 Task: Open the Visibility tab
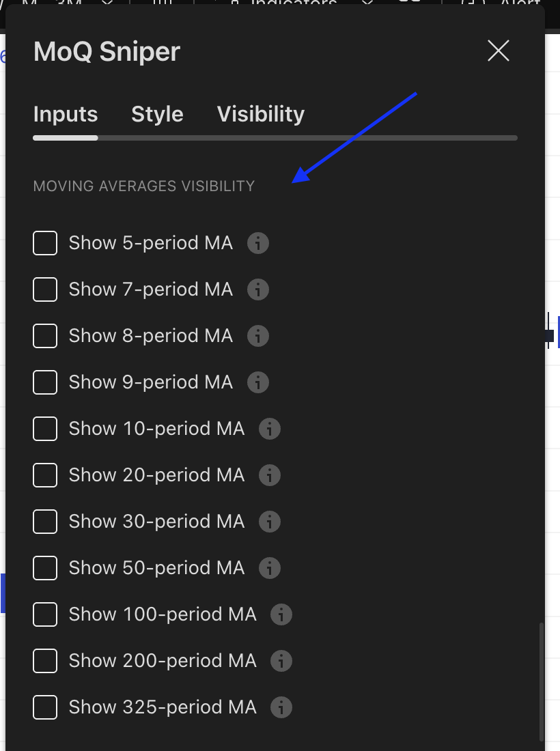(x=261, y=114)
